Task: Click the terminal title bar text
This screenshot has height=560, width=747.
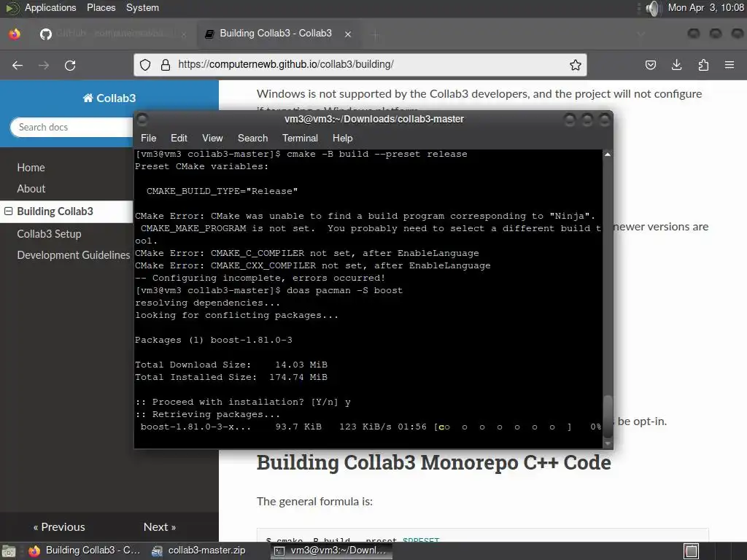Action: pyautogui.click(x=374, y=119)
